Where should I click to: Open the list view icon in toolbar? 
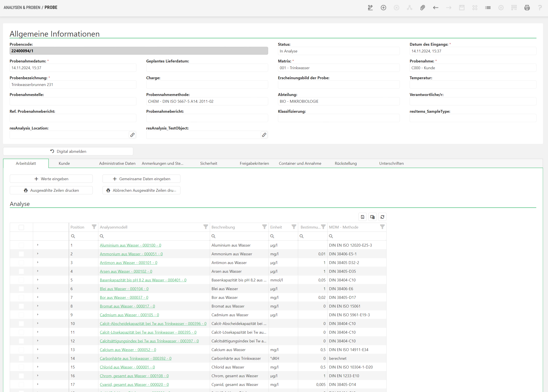(x=488, y=8)
